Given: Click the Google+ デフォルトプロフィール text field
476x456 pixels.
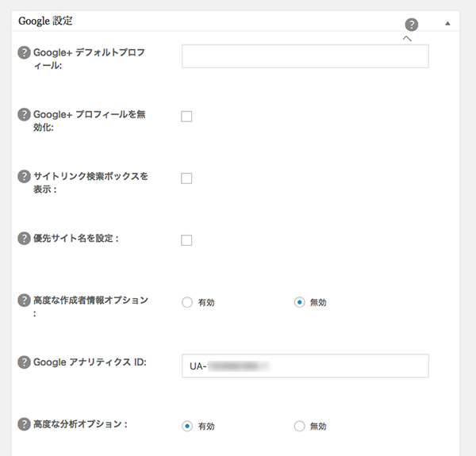Looking at the screenshot, I should (x=305, y=56).
